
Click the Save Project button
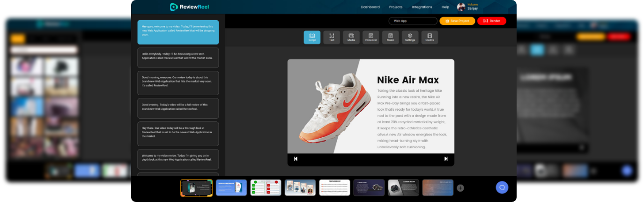(x=457, y=21)
